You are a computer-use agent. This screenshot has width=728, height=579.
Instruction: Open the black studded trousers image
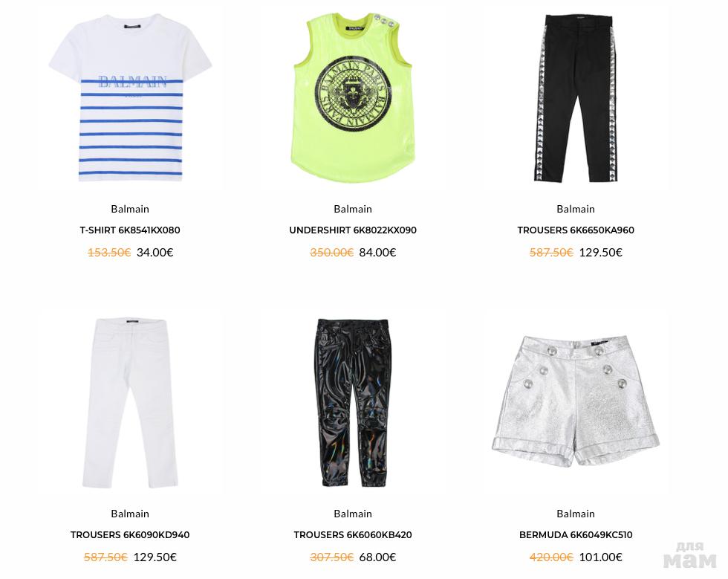tap(576, 97)
